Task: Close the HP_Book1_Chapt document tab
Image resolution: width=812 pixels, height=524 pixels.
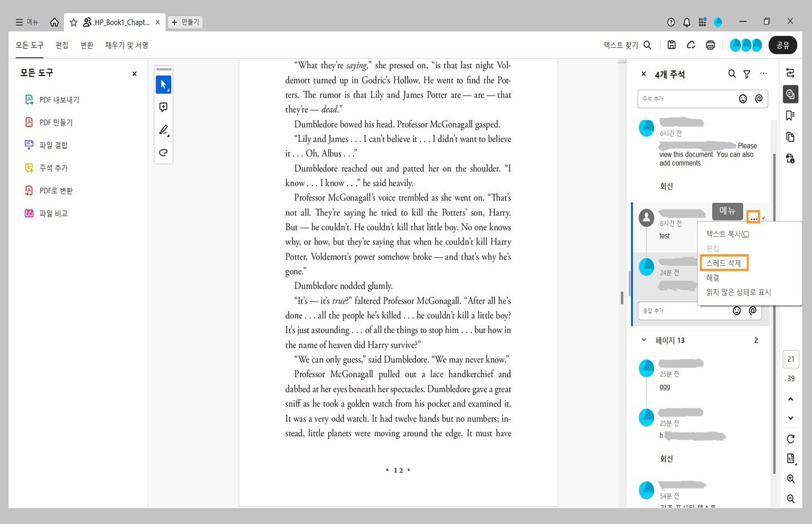Action: (x=158, y=23)
